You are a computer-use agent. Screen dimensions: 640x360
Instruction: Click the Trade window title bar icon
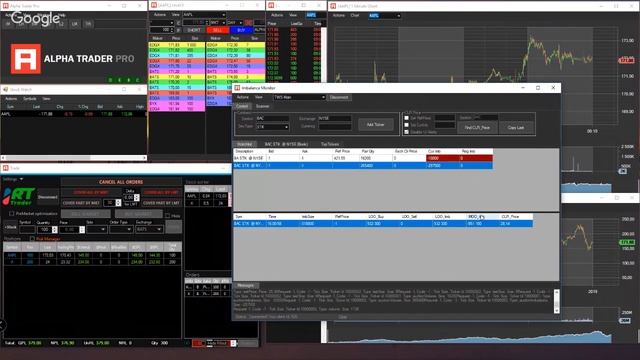coord(6,168)
